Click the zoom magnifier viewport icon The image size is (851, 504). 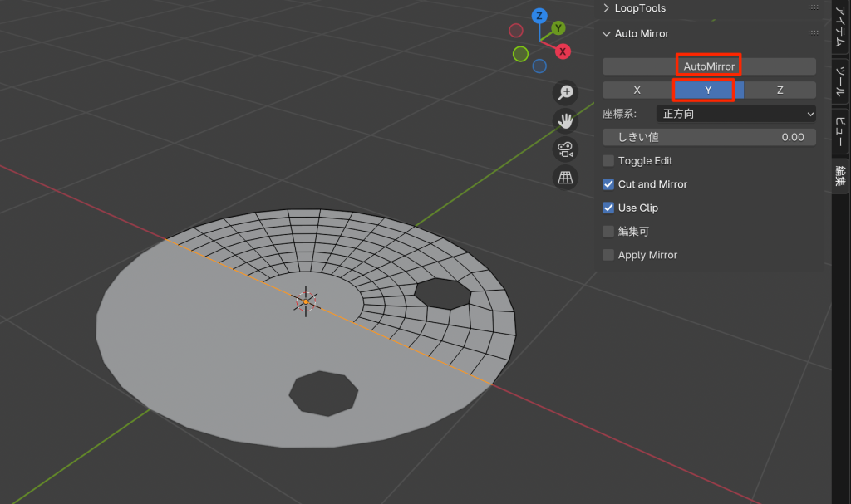point(566,92)
